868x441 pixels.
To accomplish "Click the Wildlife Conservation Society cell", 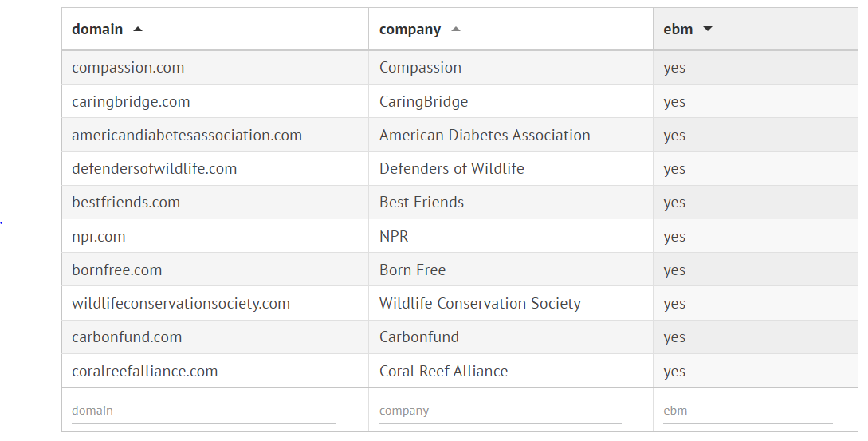I will pyautogui.click(x=480, y=304).
